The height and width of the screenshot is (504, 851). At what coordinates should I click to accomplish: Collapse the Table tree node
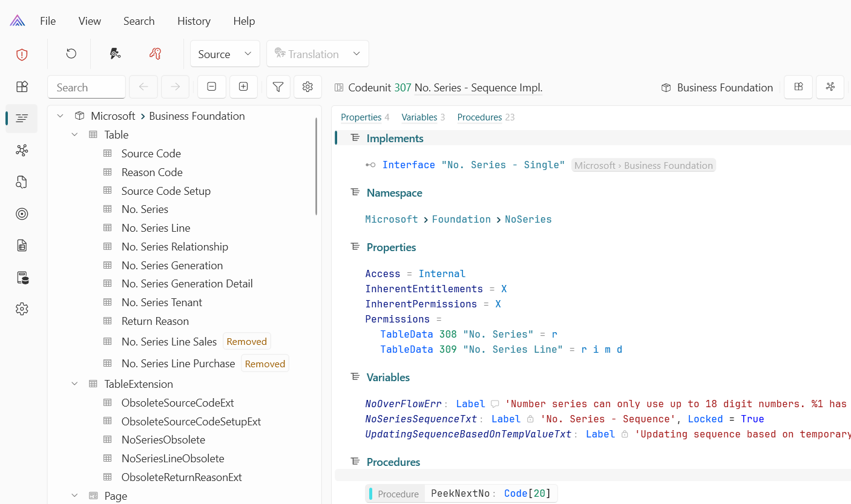pos(75,134)
